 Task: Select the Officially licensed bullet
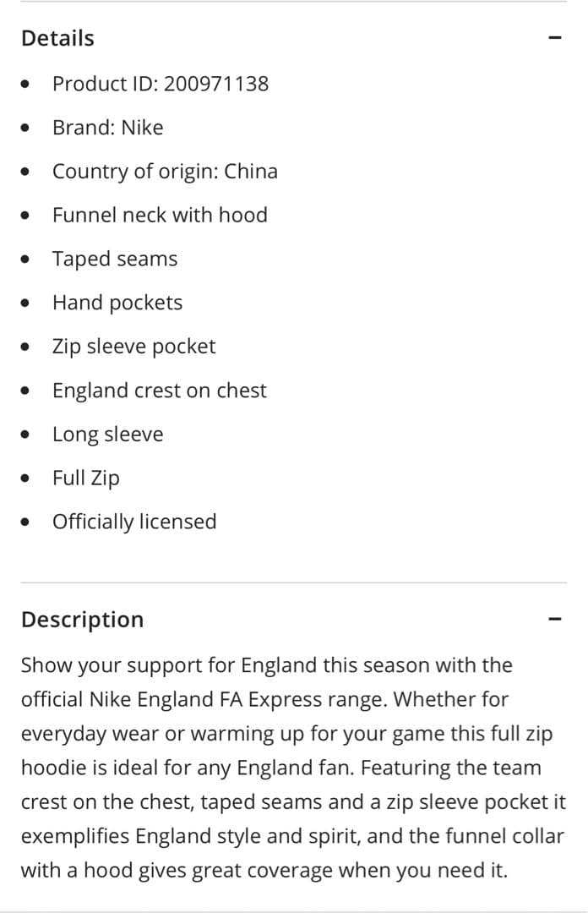click(x=134, y=522)
